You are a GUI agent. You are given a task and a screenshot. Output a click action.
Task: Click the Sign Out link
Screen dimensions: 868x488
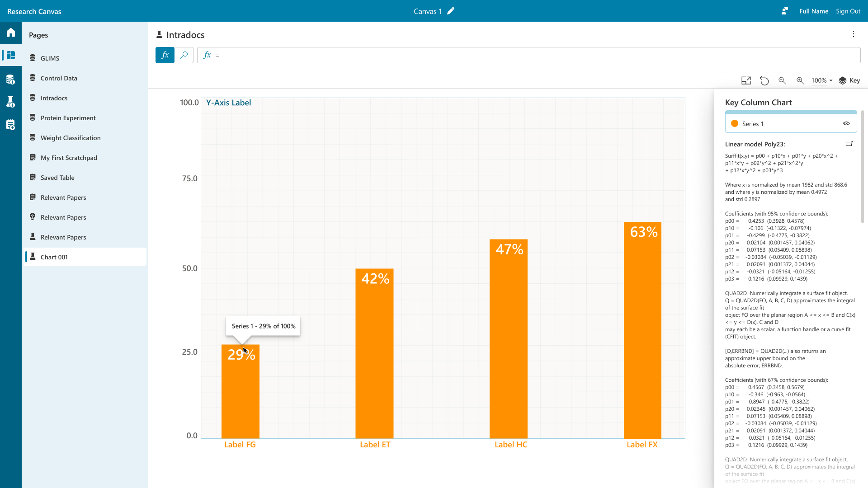click(x=848, y=11)
